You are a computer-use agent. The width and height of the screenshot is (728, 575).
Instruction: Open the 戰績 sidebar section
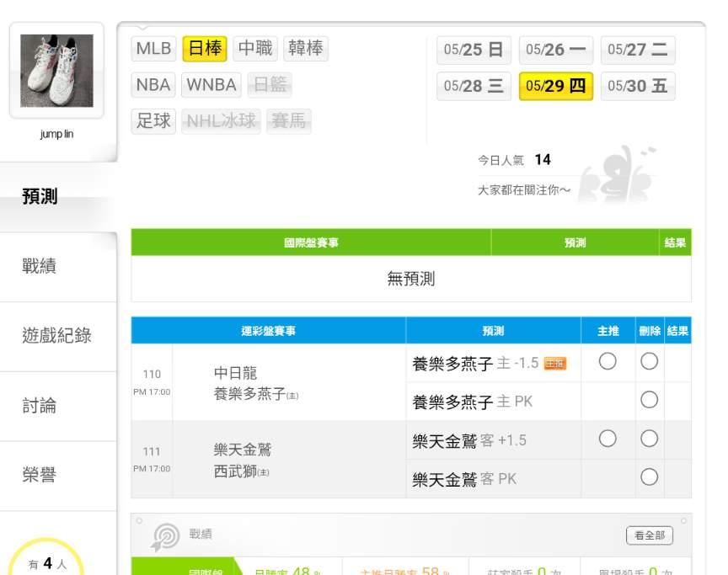pos(40,267)
